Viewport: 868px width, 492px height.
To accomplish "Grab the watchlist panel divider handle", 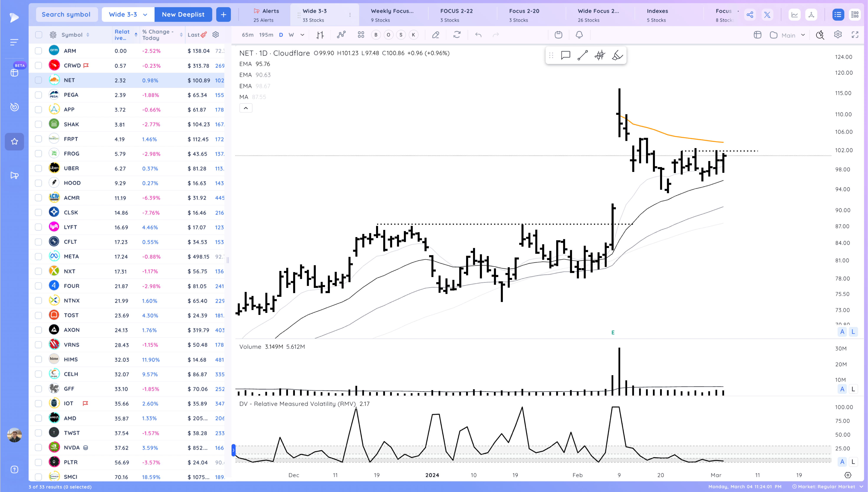I will coord(228,260).
